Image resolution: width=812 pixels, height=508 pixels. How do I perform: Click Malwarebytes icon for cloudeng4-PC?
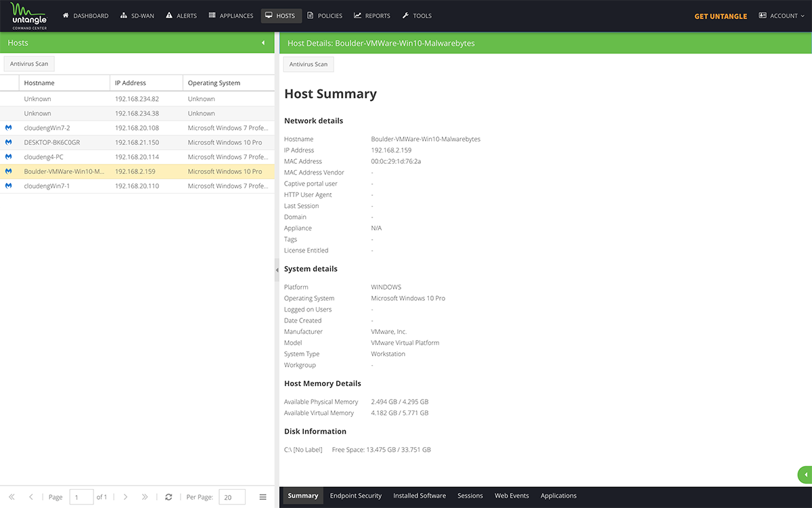pos(9,157)
